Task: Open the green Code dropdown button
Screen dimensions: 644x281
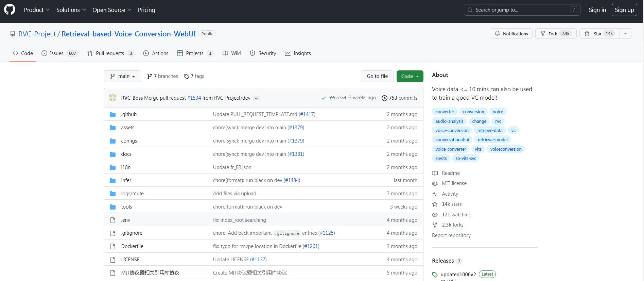Action: click(x=410, y=76)
